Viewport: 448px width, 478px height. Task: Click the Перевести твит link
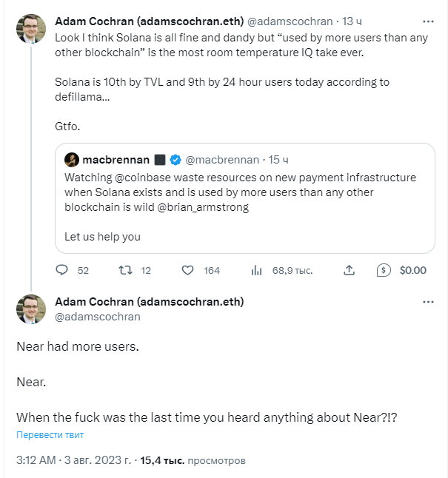pos(50,434)
